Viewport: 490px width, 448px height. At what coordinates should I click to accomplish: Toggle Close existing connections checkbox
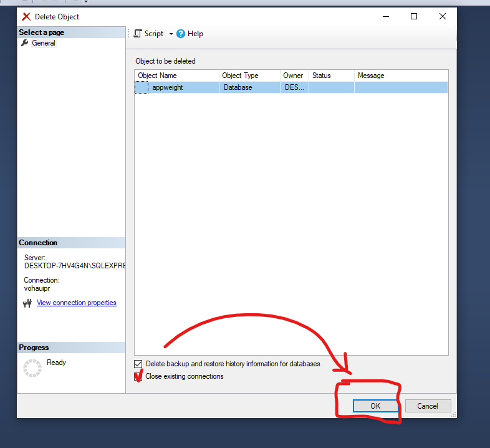(138, 376)
